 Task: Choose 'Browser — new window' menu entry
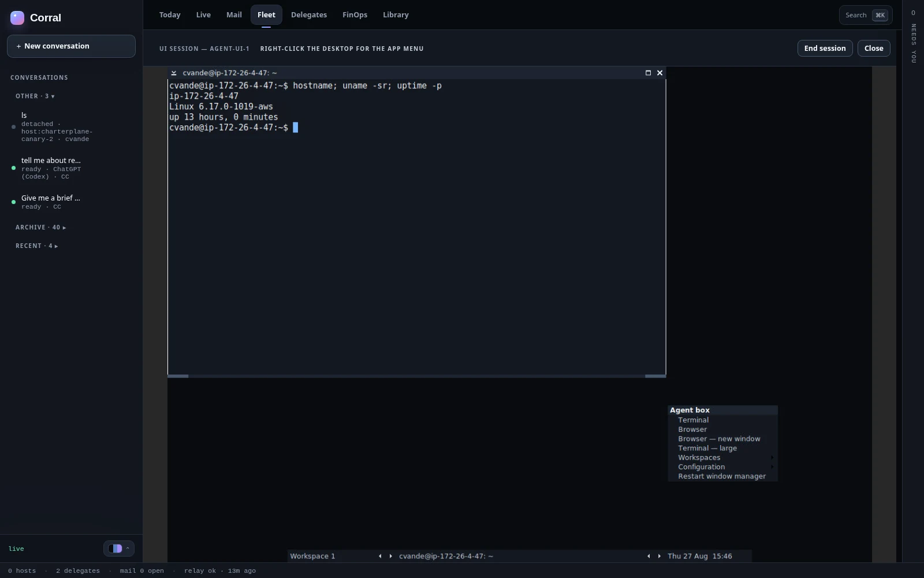[722, 439]
